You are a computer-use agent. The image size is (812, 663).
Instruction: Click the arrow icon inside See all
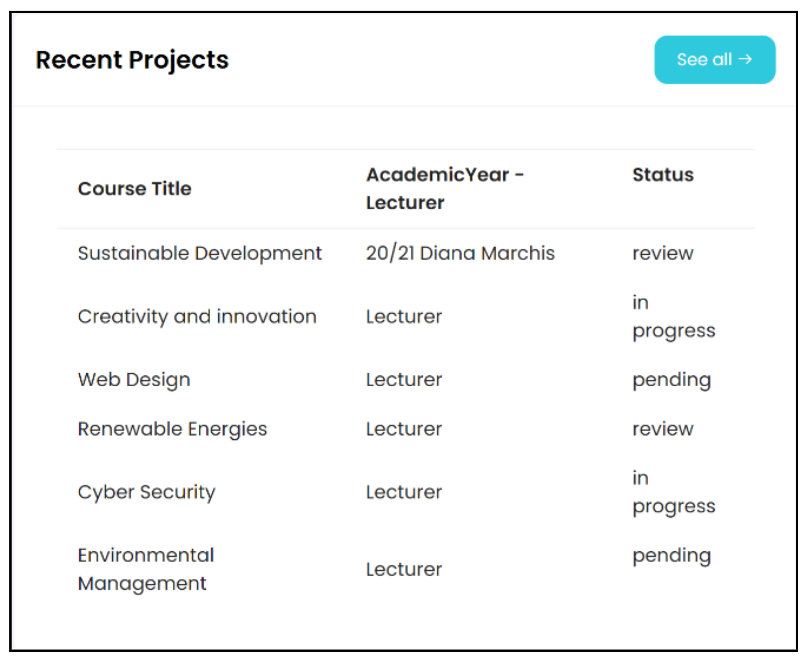(745, 59)
